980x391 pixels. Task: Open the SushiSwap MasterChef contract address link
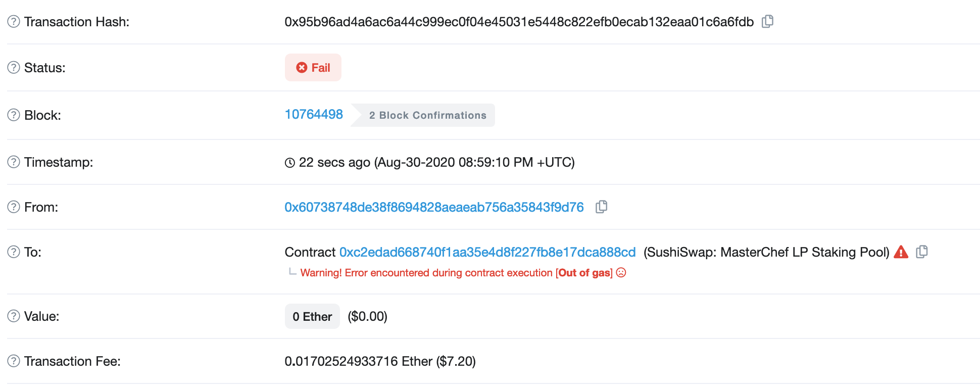click(x=487, y=252)
